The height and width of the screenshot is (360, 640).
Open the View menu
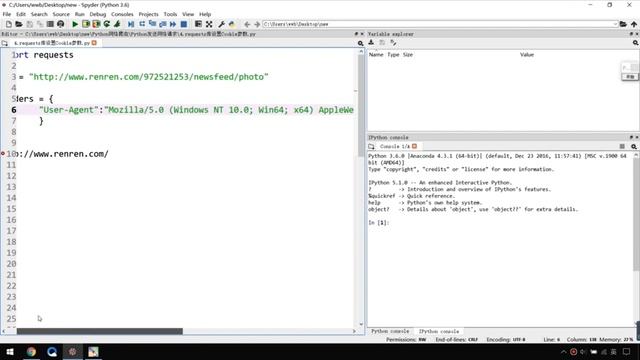point(188,14)
